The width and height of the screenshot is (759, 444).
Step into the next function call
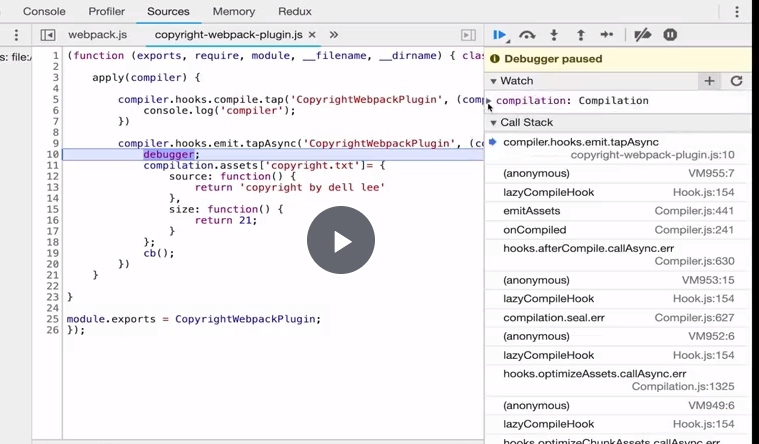(555, 35)
